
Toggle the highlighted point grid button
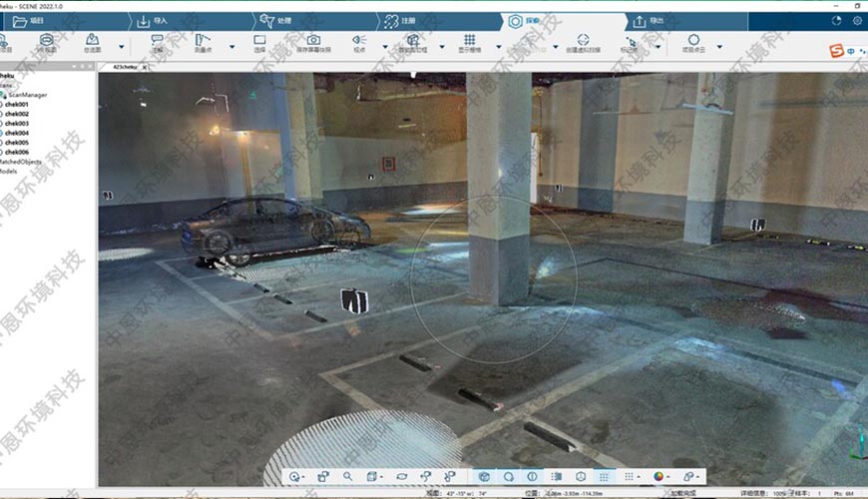click(x=604, y=476)
